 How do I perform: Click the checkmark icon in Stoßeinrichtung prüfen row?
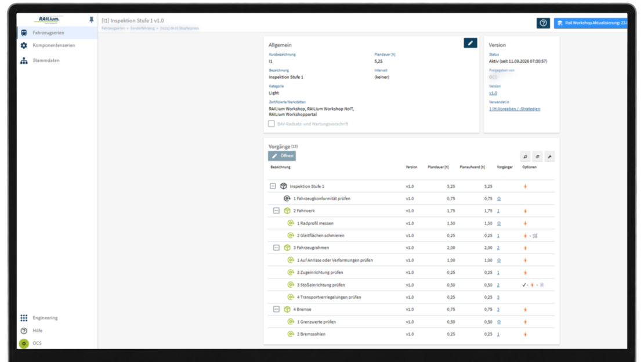coord(524,285)
